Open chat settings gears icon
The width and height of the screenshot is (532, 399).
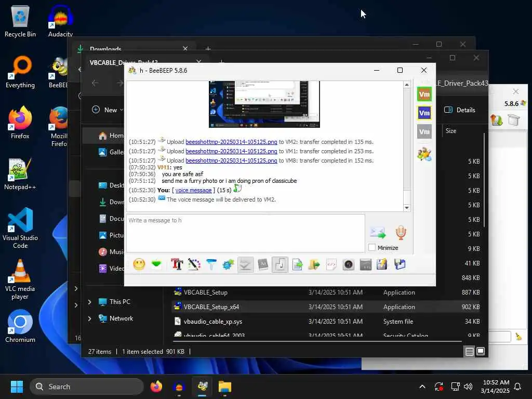click(229, 264)
